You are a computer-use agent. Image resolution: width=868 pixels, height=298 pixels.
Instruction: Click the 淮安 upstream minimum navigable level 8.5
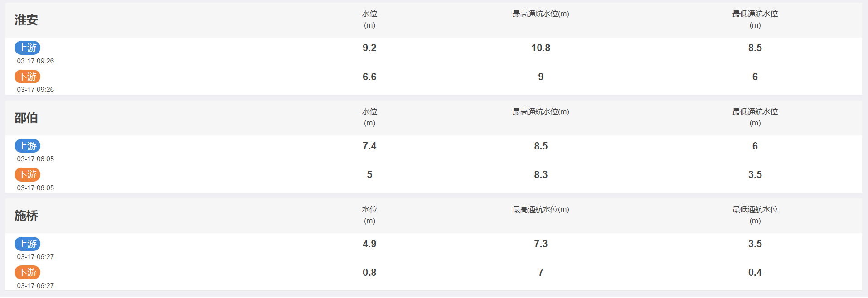tap(755, 48)
